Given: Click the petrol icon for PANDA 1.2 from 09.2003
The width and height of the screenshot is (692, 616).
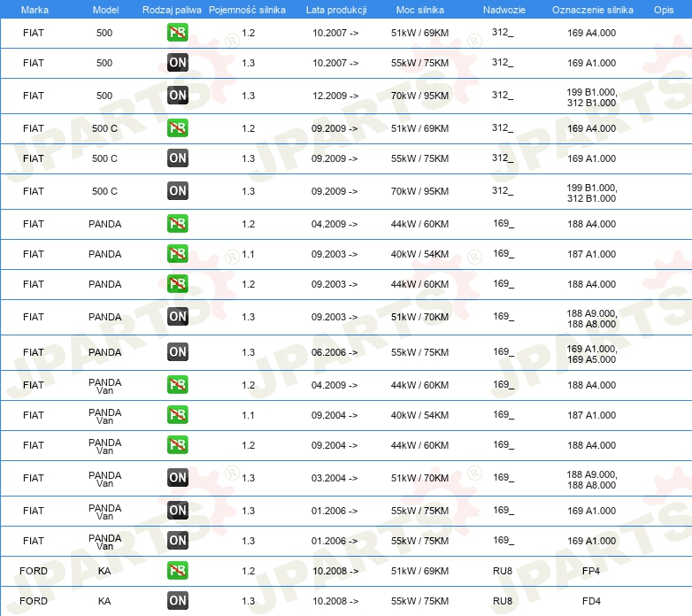Looking at the screenshot, I should click(x=177, y=283).
